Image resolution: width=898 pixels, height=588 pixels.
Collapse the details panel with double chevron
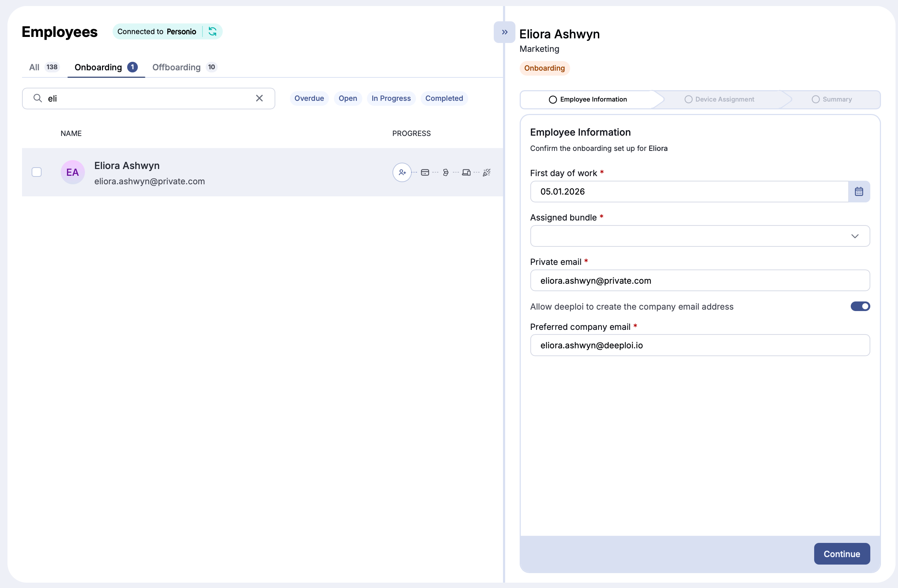[x=504, y=32]
